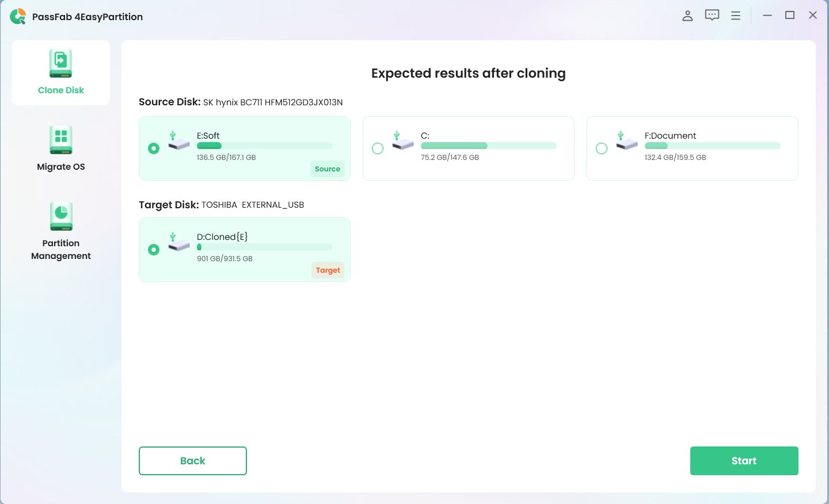Click the Target badge on D:Cloned{E}

pyautogui.click(x=328, y=270)
